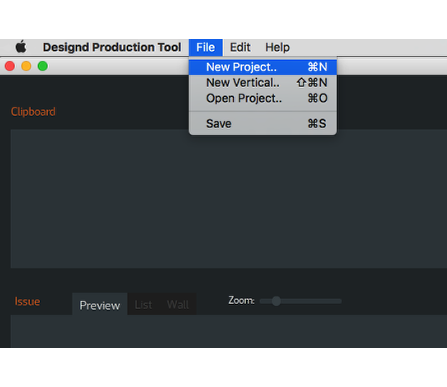
Task: Choose New Vertical.. menu entry
Action: coord(263,83)
